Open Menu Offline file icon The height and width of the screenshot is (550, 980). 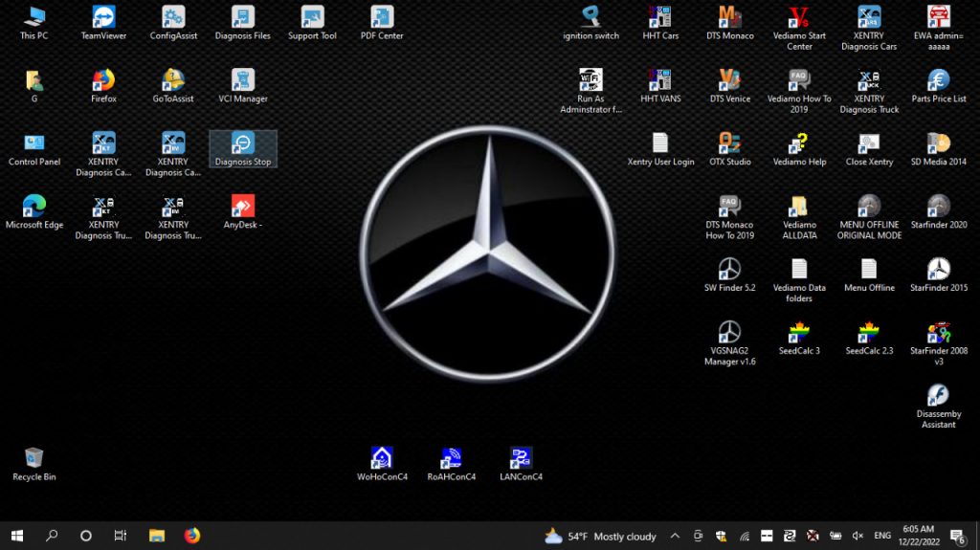[869, 275]
